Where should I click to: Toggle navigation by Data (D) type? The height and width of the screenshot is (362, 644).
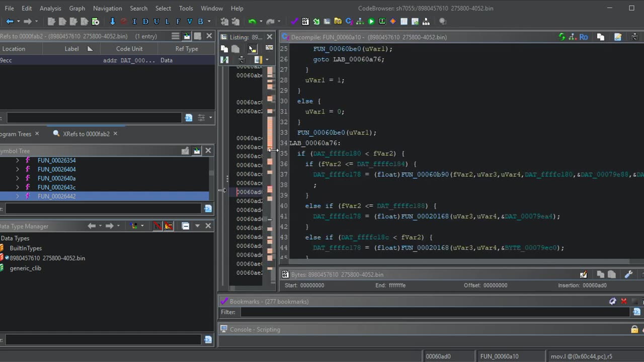point(145,21)
